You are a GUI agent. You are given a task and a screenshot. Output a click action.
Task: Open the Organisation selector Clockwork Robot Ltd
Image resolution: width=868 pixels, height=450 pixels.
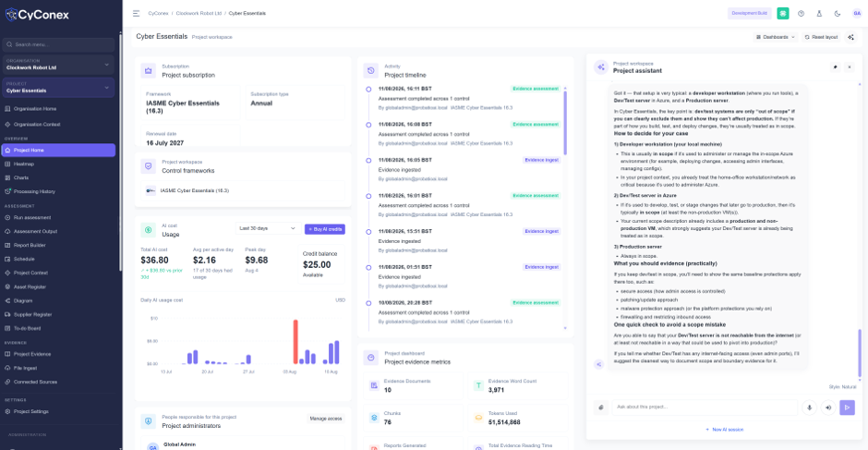(x=58, y=65)
